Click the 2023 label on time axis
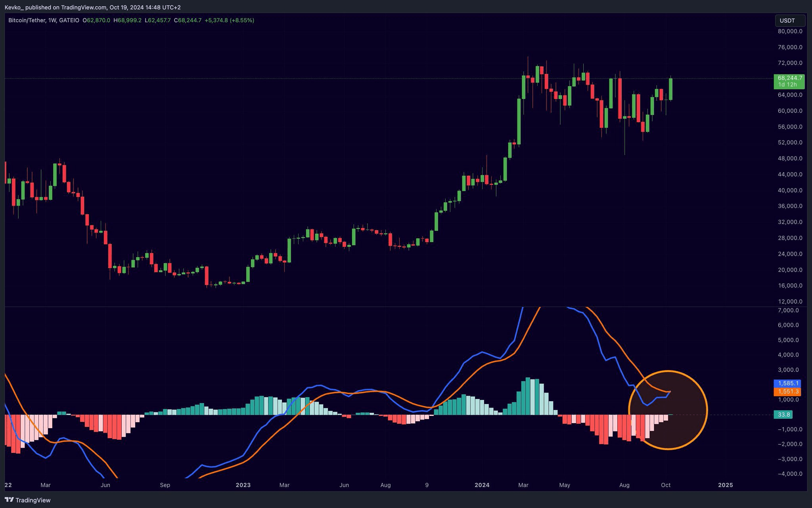Image resolution: width=812 pixels, height=508 pixels. pyautogui.click(x=243, y=485)
